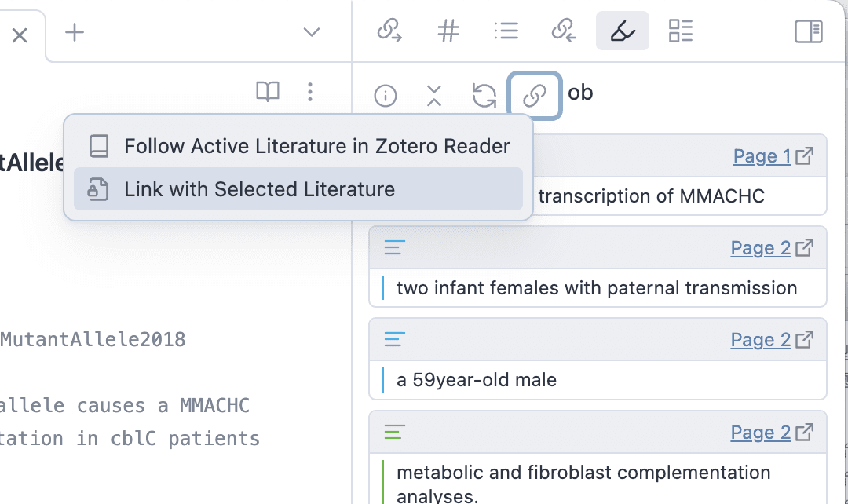Open the tags panel hash icon
Viewport: 848px width, 504px height.
[x=448, y=31]
